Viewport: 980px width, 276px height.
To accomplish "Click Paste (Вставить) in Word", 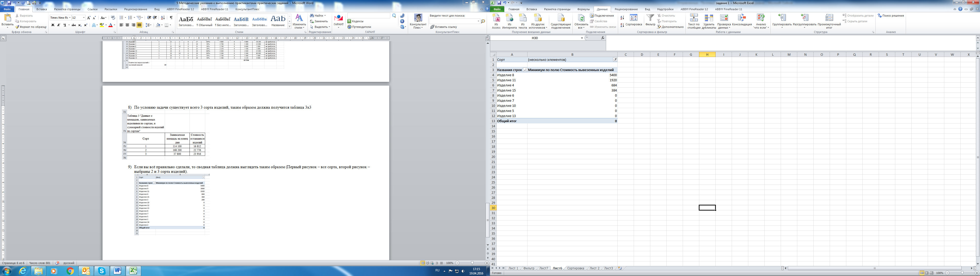I will (7, 21).
